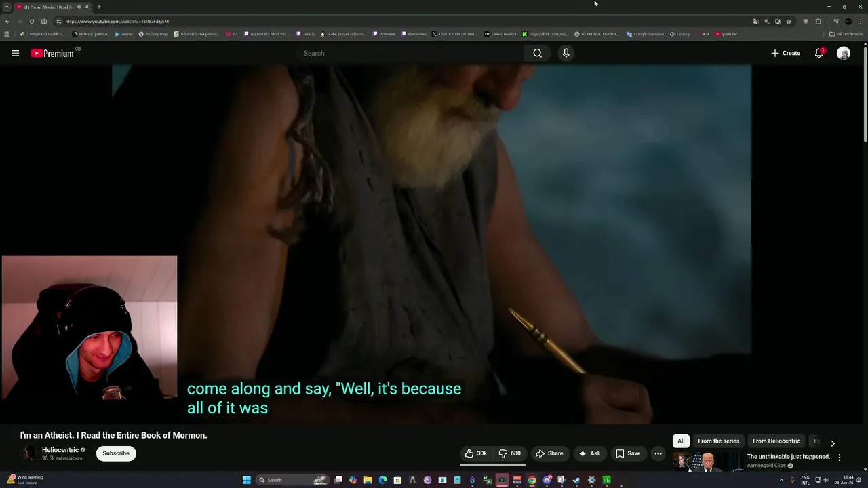Open the Windows Start menu
Viewport: 868px width, 488px height.
click(247, 480)
